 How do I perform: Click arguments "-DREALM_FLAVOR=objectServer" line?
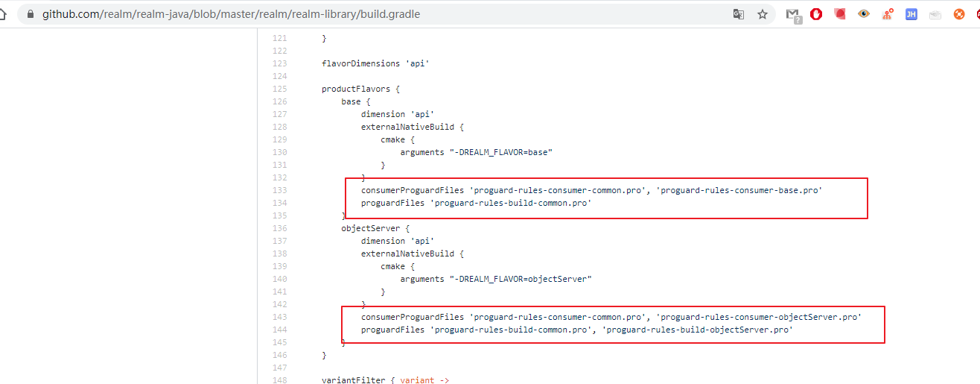pos(496,279)
